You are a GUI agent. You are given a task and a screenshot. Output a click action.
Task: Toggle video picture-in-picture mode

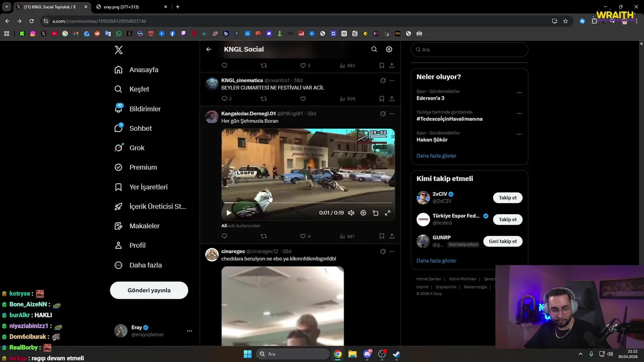pos(375,213)
